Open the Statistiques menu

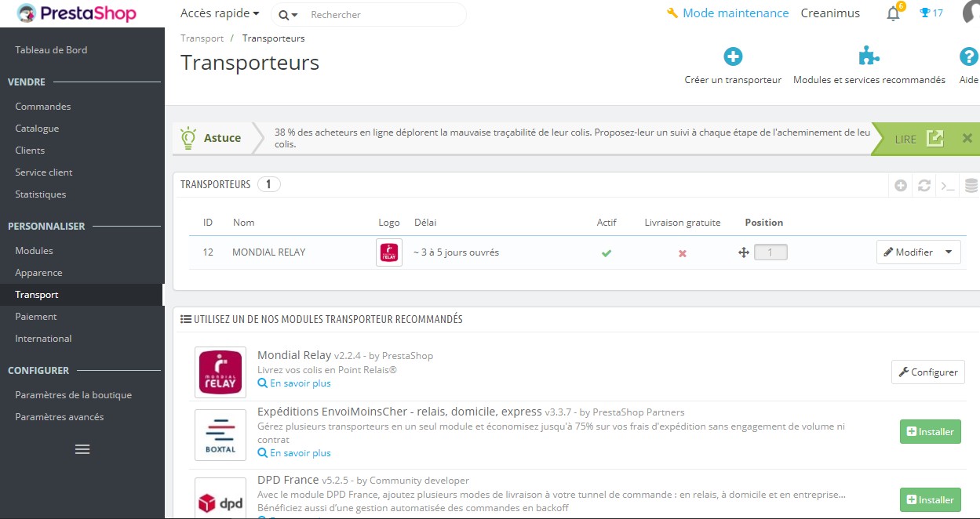point(41,194)
